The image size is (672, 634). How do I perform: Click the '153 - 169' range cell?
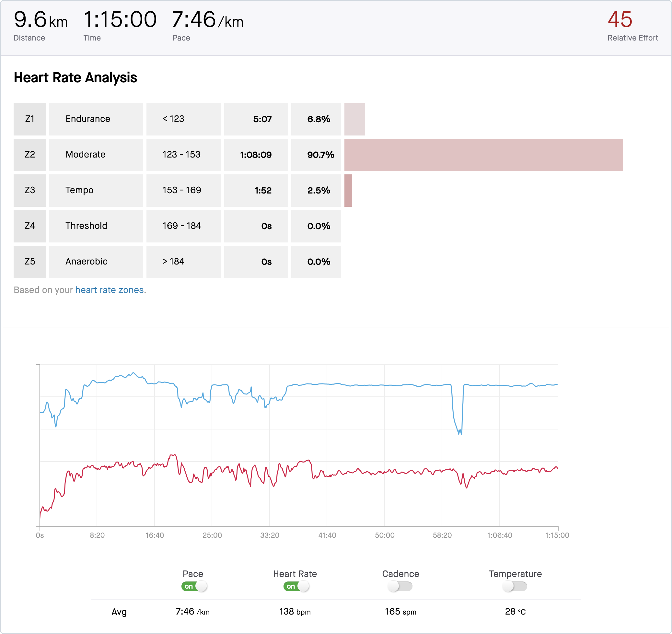coord(183,190)
